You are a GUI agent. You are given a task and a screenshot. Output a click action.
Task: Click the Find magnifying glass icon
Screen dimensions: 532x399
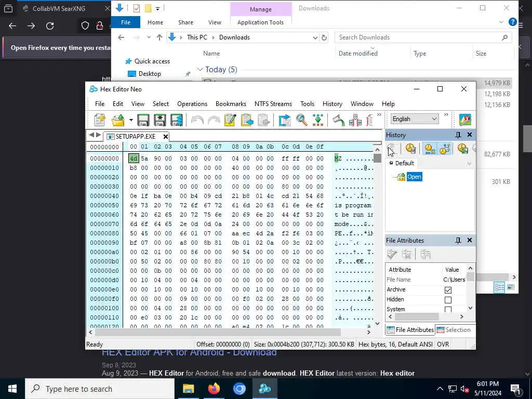point(302,120)
